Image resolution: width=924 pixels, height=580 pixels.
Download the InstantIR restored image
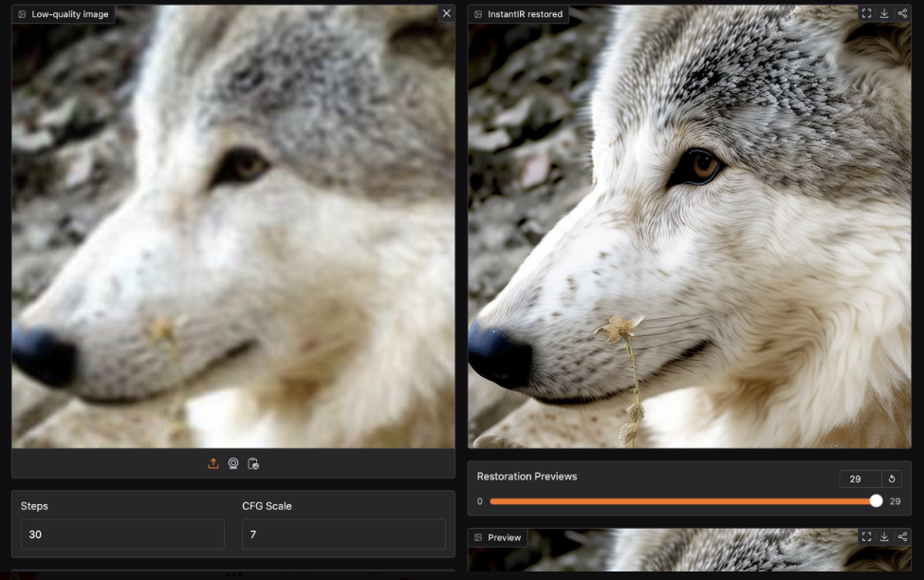(x=884, y=13)
